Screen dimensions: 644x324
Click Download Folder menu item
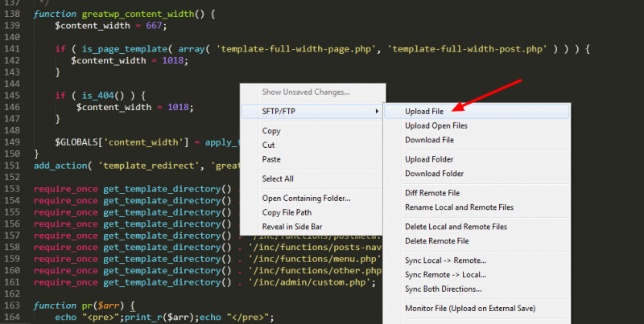(434, 174)
